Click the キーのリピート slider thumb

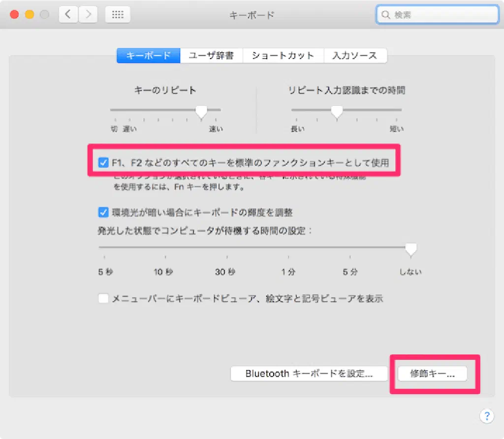[x=201, y=112]
